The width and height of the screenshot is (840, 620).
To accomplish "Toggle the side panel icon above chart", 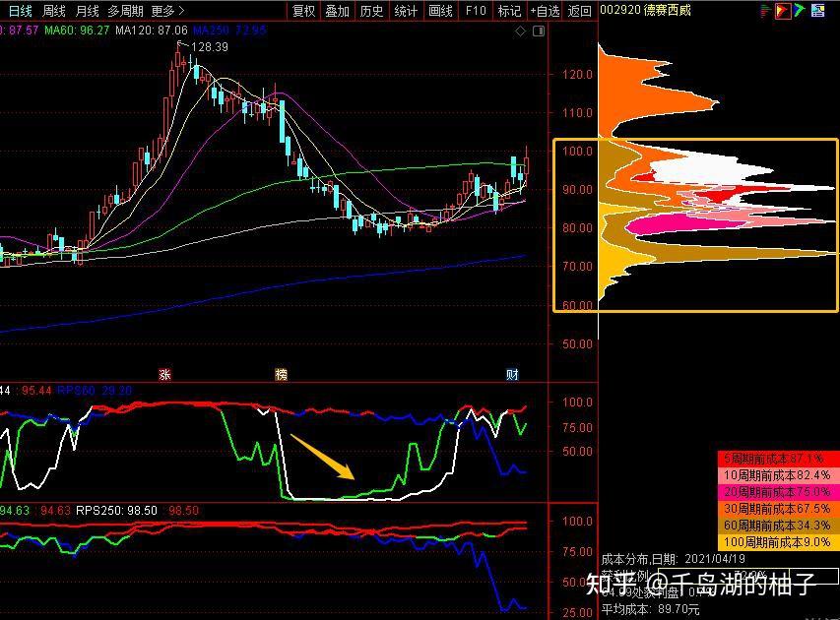I will coord(539,31).
